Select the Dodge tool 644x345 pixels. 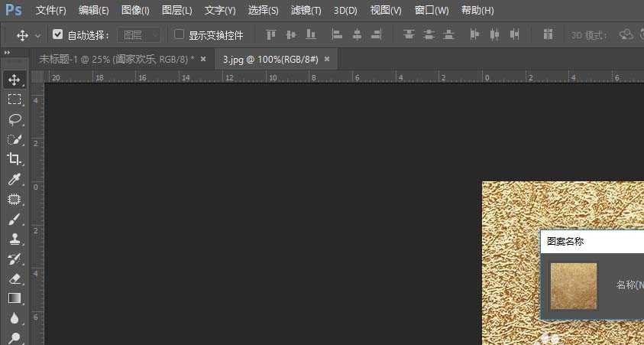[x=15, y=337]
